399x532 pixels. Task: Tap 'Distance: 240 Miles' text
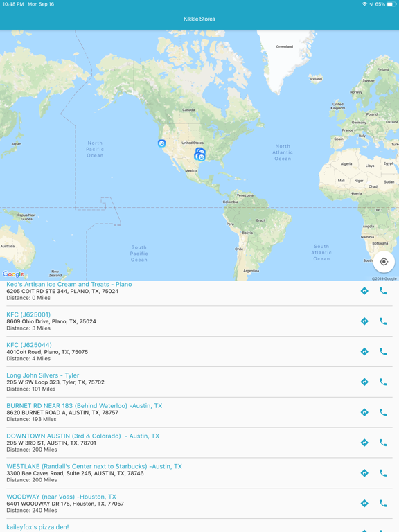(32, 511)
